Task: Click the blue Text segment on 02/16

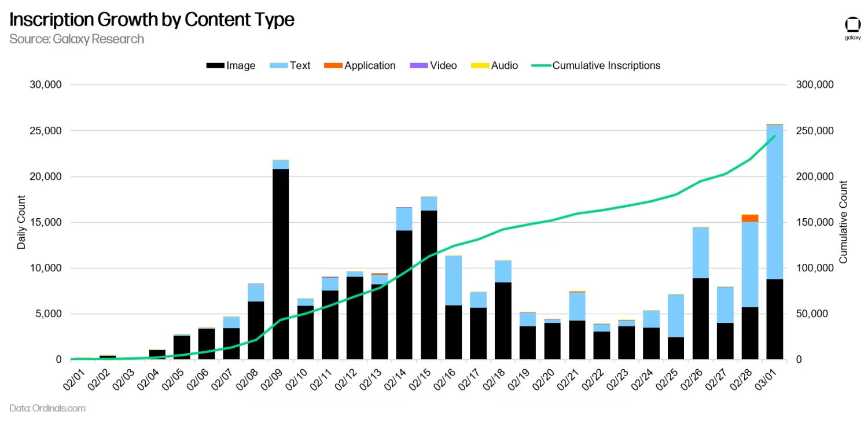Action: [x=454, y=280]
